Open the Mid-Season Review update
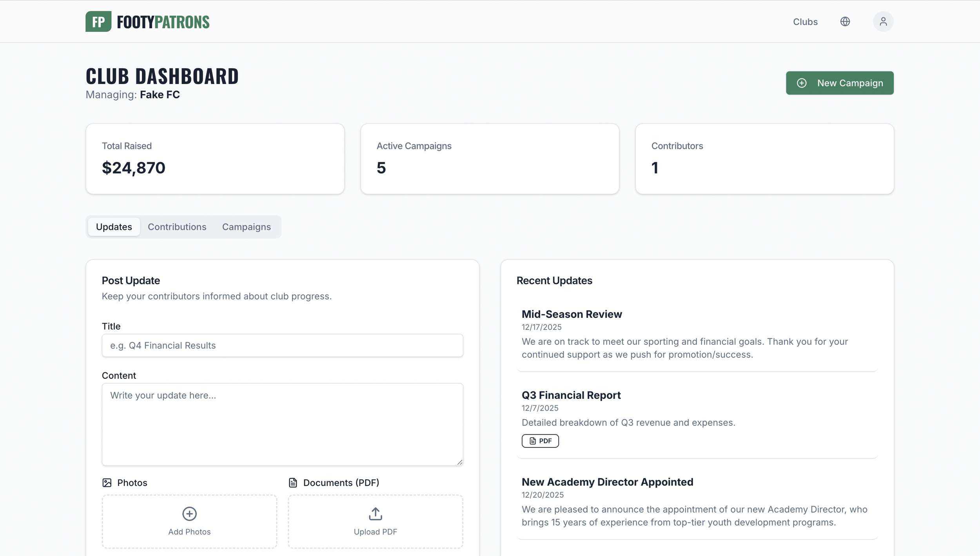The image size is (980, 556). coord(572,314)
